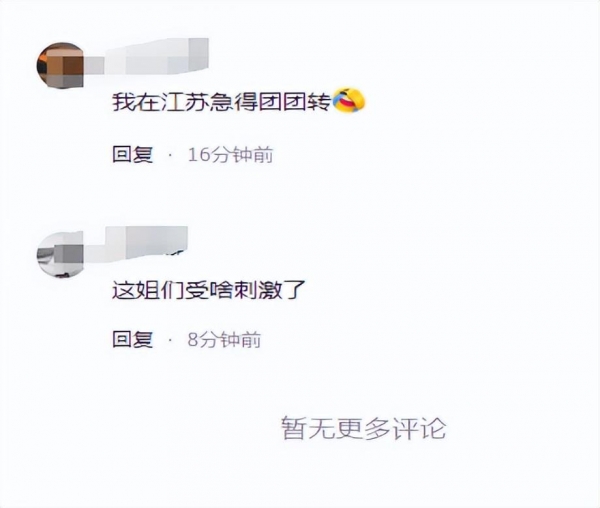Screen dimensions: 600x508
Task: Click the 8分钟前 timestamp
Action: click(224, 340)
